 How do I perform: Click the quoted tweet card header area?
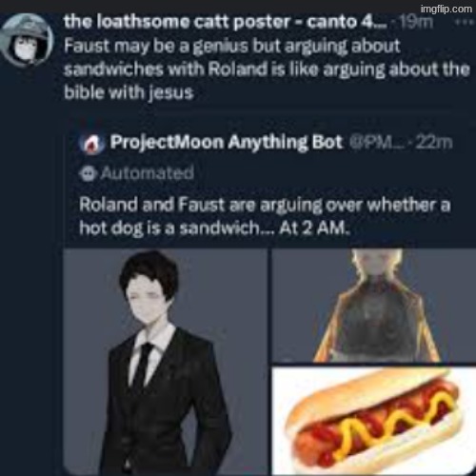(266, 143)
